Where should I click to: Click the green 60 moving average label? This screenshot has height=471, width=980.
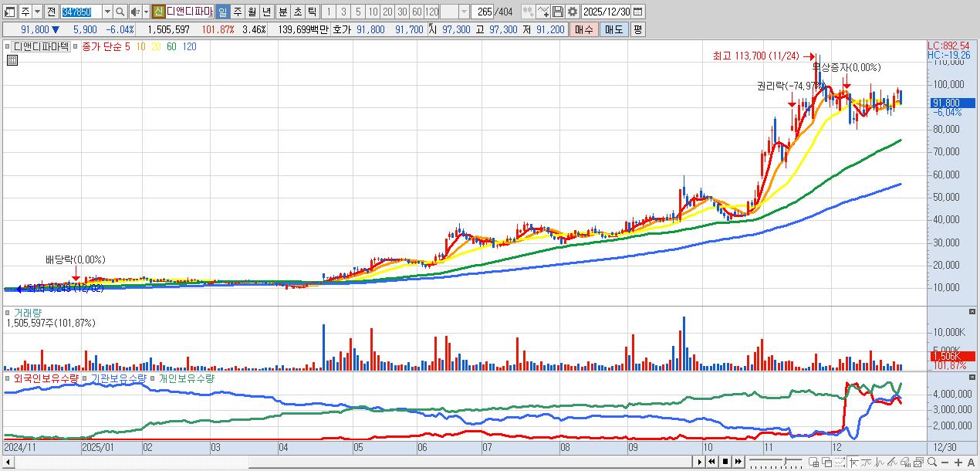tap(171, 46)
